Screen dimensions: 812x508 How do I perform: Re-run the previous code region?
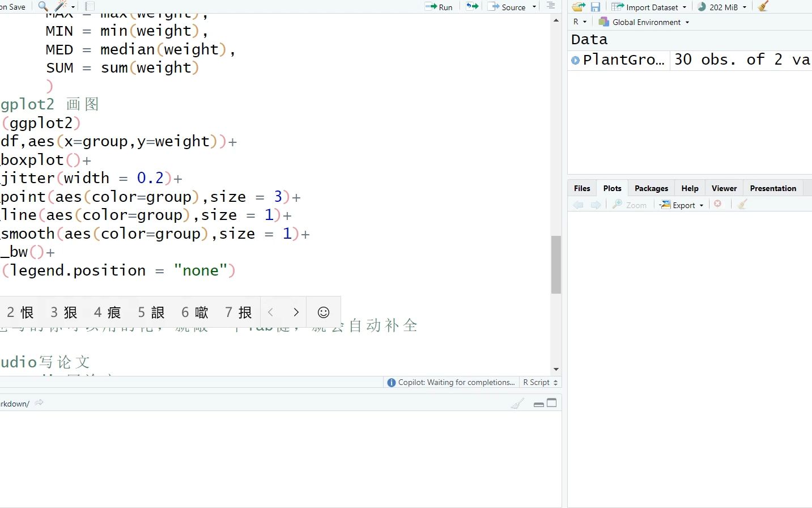[473, 6]
